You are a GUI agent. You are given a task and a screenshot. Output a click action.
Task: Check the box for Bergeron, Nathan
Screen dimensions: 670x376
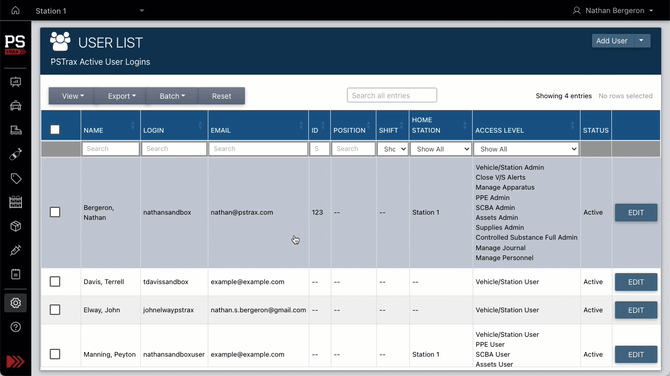[x=55, y=212]
